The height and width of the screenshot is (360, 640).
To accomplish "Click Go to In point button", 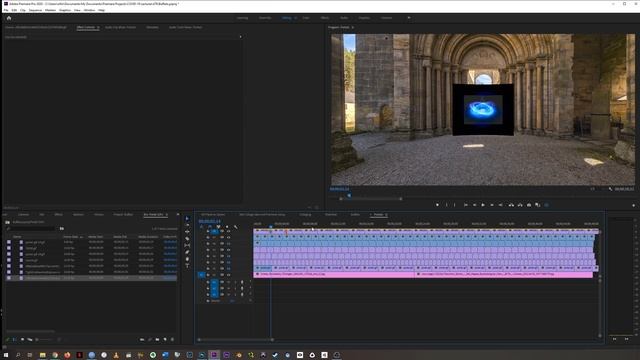I will [465, 205].
